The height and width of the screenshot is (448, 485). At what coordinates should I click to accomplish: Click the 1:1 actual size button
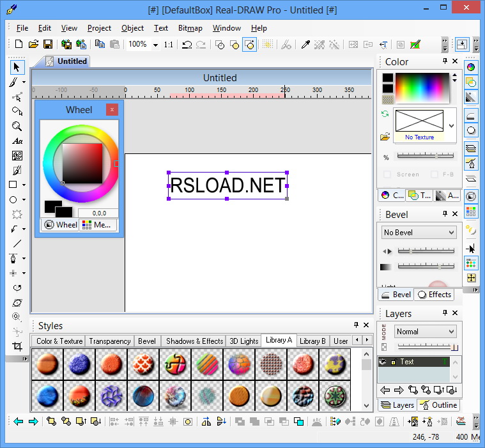pos(168,45)
